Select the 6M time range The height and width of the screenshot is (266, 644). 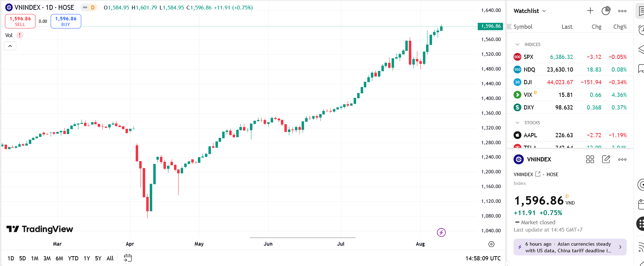click(x=59, y=258)
